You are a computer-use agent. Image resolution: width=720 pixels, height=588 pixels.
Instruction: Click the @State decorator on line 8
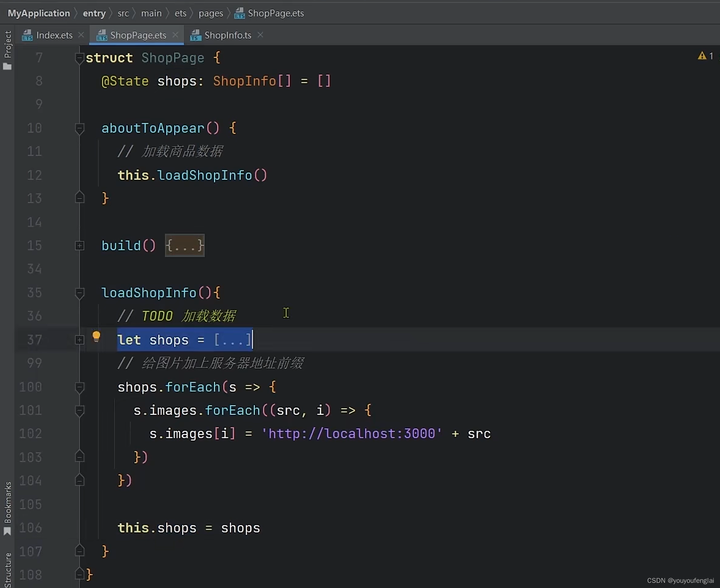pyautogui.click(x=125, y=81)
